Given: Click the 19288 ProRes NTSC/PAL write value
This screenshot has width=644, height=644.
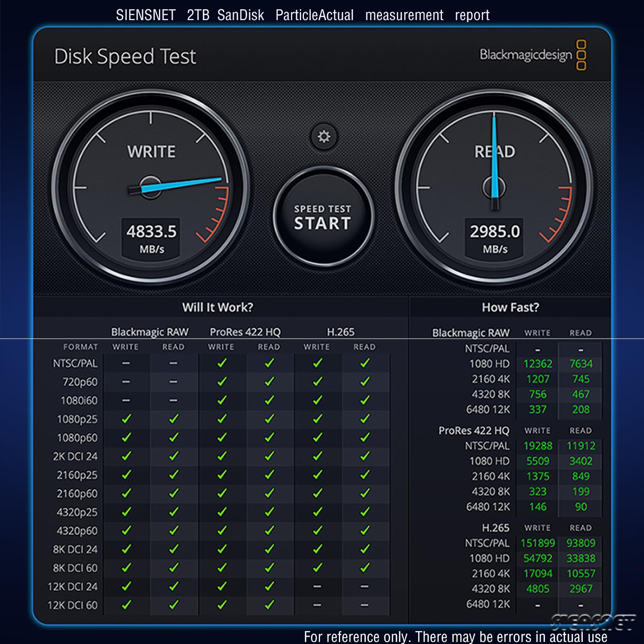Looking at the screenshot, I should (538, 446).
